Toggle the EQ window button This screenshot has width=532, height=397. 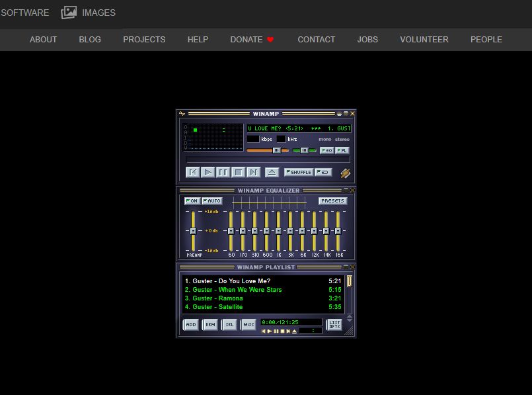pos(326,150)
